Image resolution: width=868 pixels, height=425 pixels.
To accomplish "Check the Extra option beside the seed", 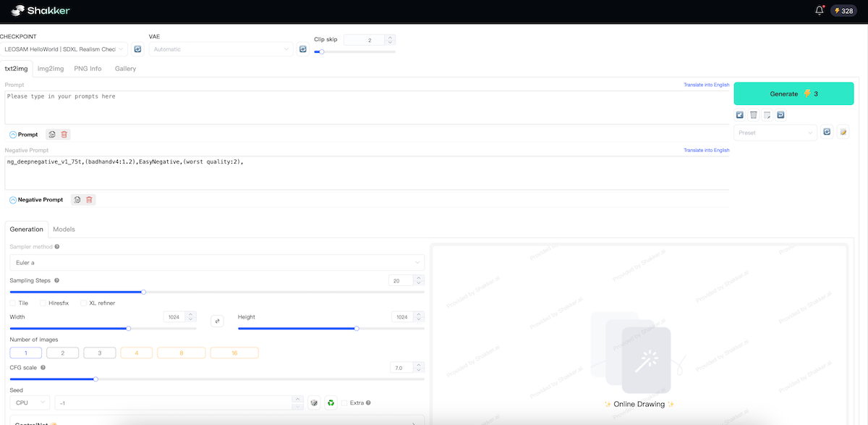I will (x=344, y=403).
